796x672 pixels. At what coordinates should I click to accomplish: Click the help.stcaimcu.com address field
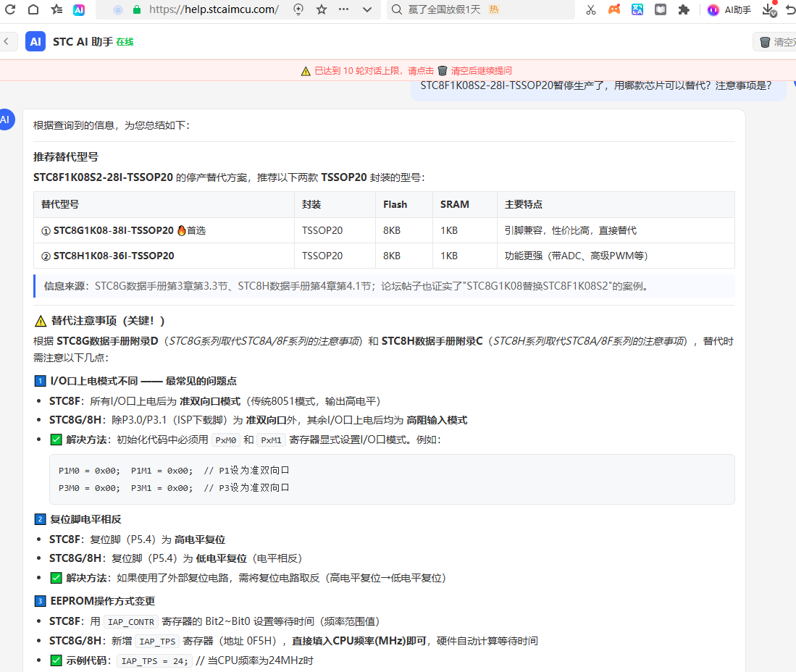[214, 9]
